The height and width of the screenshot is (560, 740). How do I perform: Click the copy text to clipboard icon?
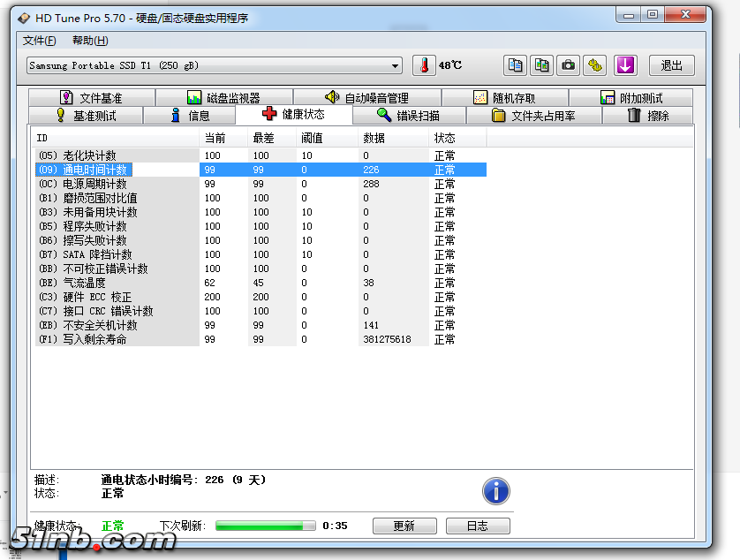point(516,65)
